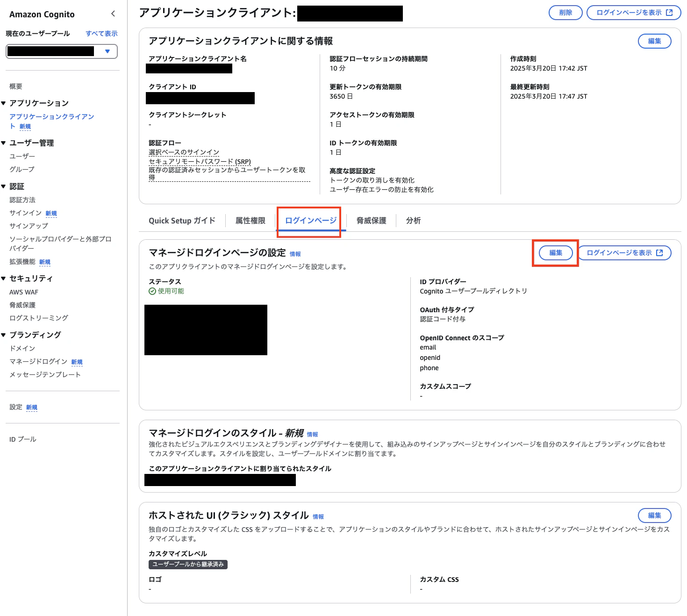Click the 10 分 session duration value

[337, 68]
